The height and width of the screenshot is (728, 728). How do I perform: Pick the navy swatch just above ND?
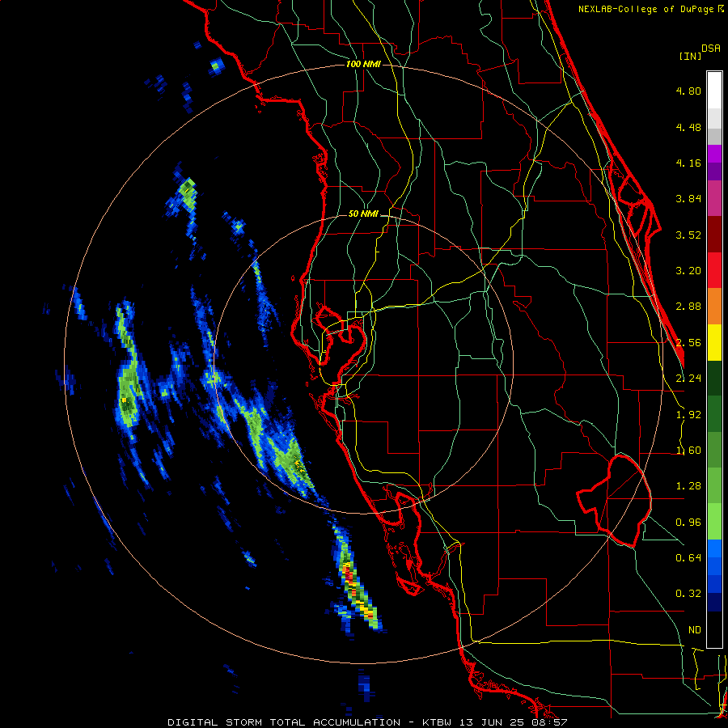(714, 603)
